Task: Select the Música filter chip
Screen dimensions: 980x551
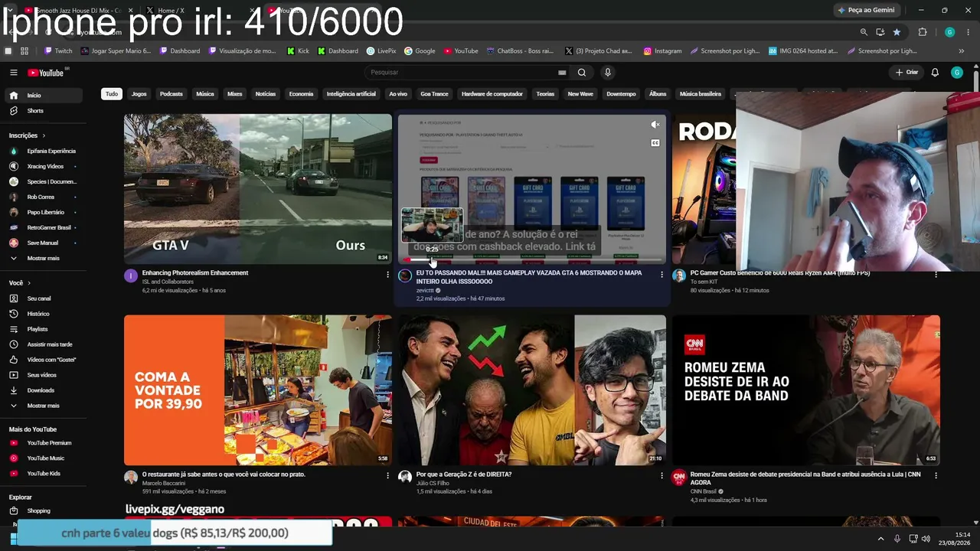Action: [205, 94]
